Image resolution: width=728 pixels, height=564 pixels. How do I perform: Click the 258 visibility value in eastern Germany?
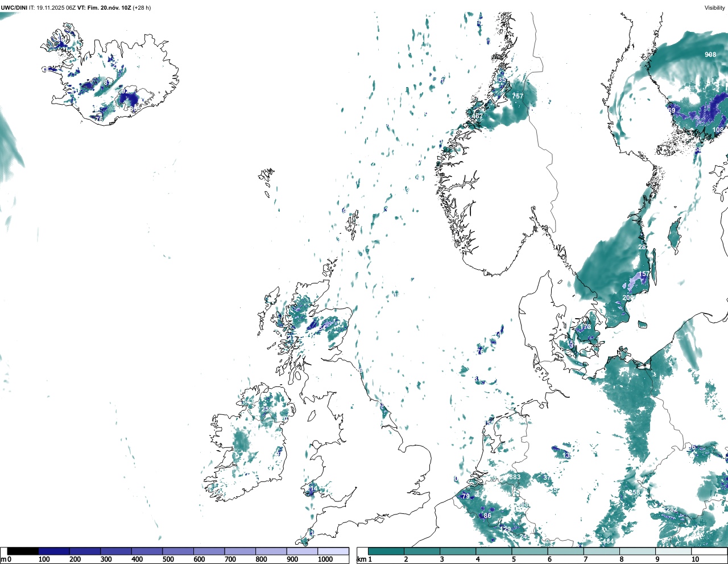pyautogui.click(x=635, y=493)
